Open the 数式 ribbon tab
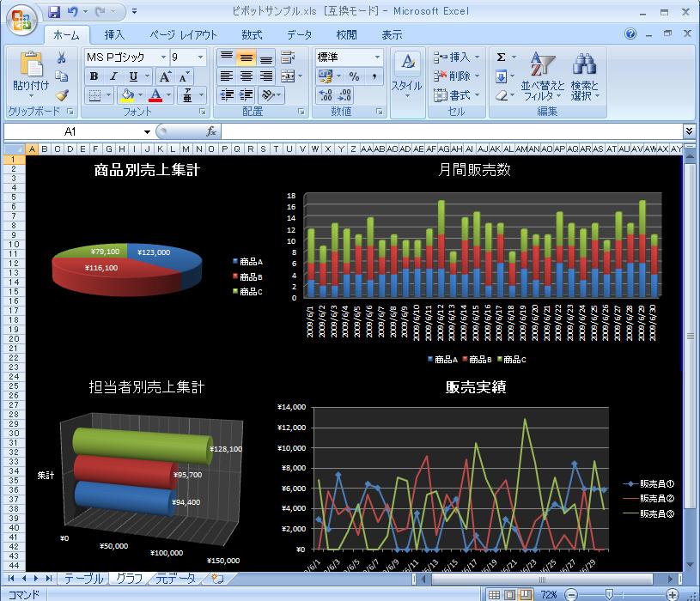The image size is (700, 601). click(x=252, y=35)
